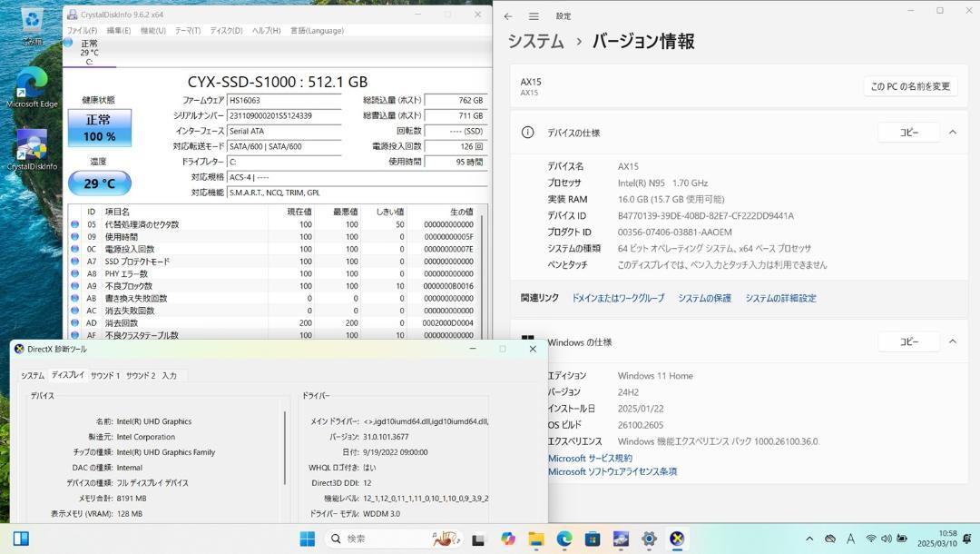Click the この PC の名前を変更 button
This screenshot has height=554, width=980.
[x=910, y=86]
